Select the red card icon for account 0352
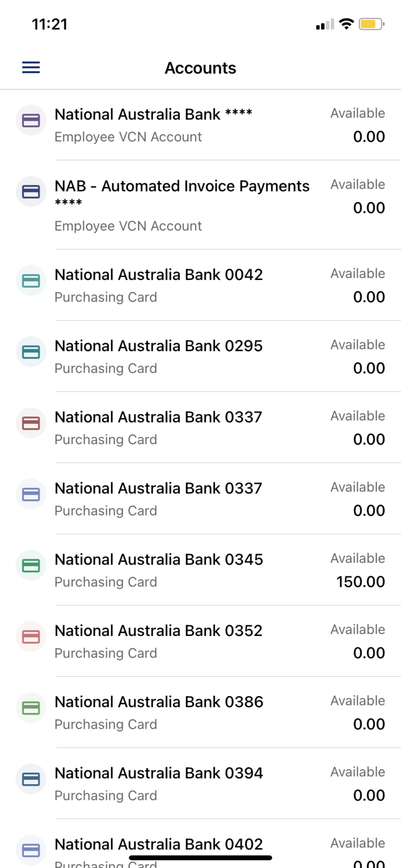The image size is (401, 868). point(31,636)
